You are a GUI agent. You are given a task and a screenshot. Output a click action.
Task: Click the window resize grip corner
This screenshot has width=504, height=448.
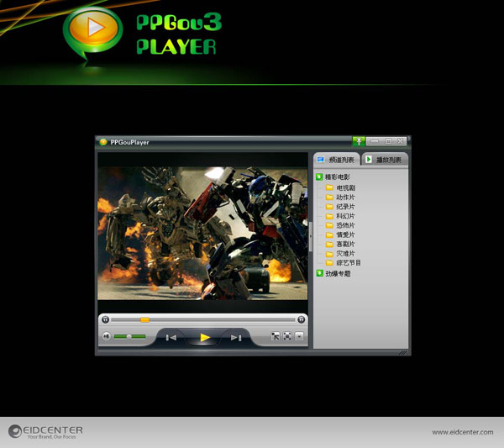click(402, 352)
